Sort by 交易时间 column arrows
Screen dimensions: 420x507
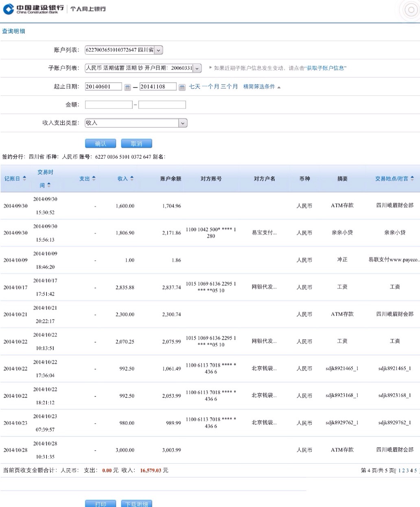pyautogui.click(x=49, y=185)
